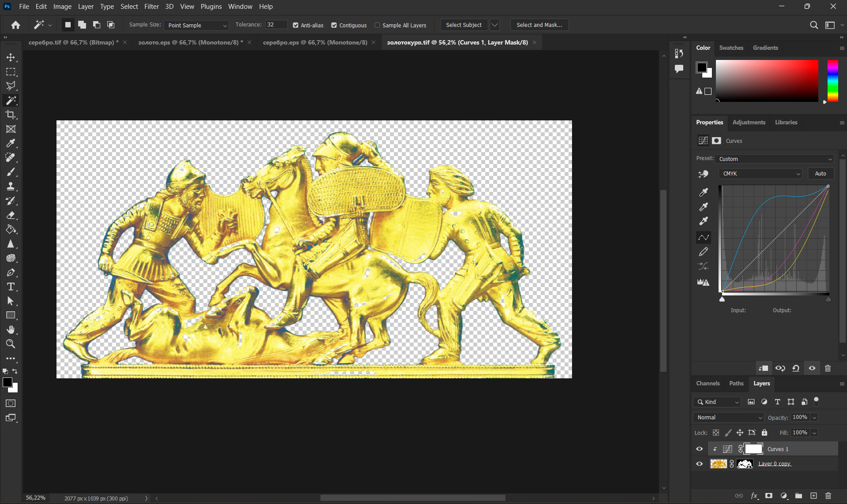The height and width of the screenshot is (504, 847).
Task: Click the Auto curves button
Action: [x=821, y=174]
